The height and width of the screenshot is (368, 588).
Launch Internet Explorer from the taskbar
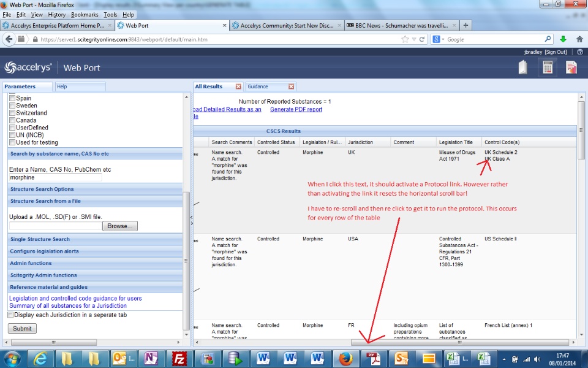pyautogui.click(x=40, y=359)
